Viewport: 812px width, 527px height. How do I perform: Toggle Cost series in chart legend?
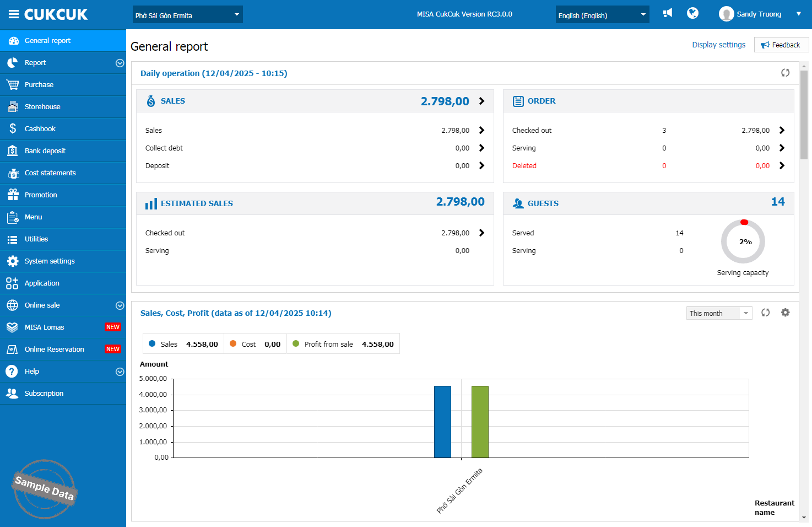pyautogui.click(x=243, y=344)
